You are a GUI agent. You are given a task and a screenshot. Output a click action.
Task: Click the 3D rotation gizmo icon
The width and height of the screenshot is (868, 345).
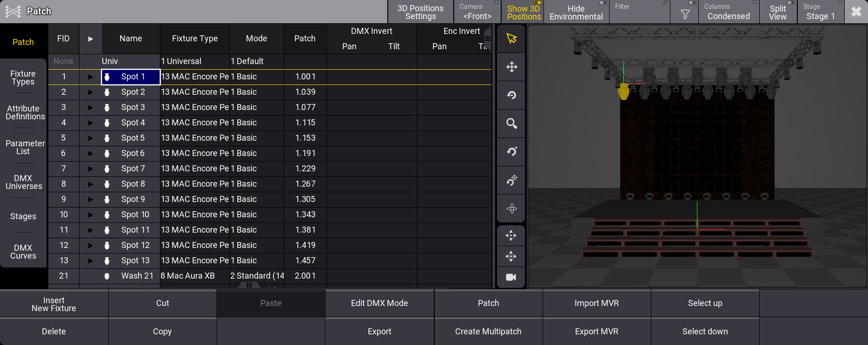coord(511,208)
